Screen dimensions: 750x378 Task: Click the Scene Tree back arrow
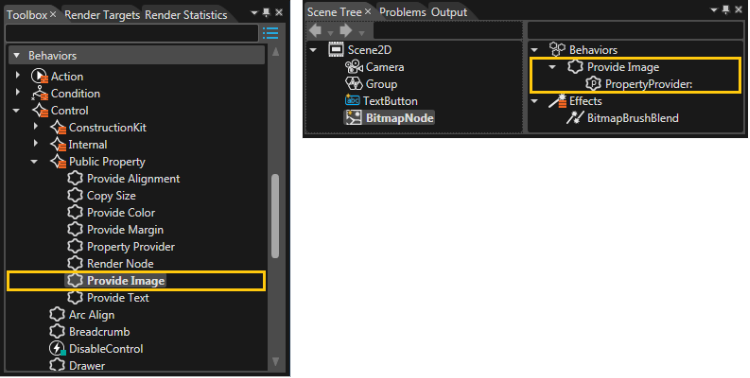click(x=315, y=31)
